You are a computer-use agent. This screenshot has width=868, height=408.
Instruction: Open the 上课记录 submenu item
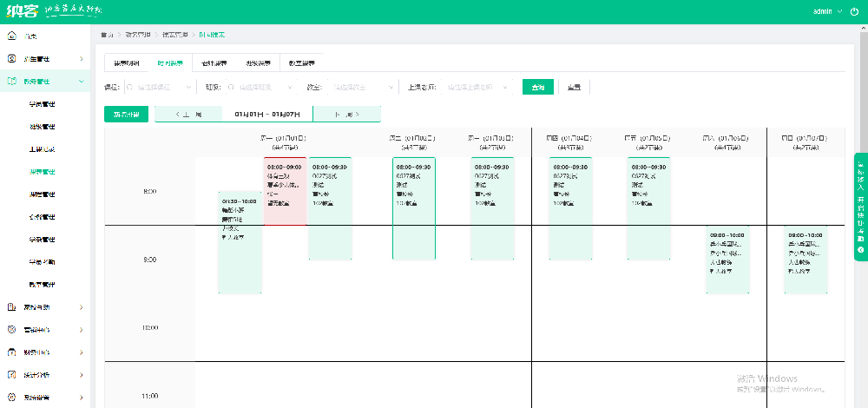[x=42, y=149]
